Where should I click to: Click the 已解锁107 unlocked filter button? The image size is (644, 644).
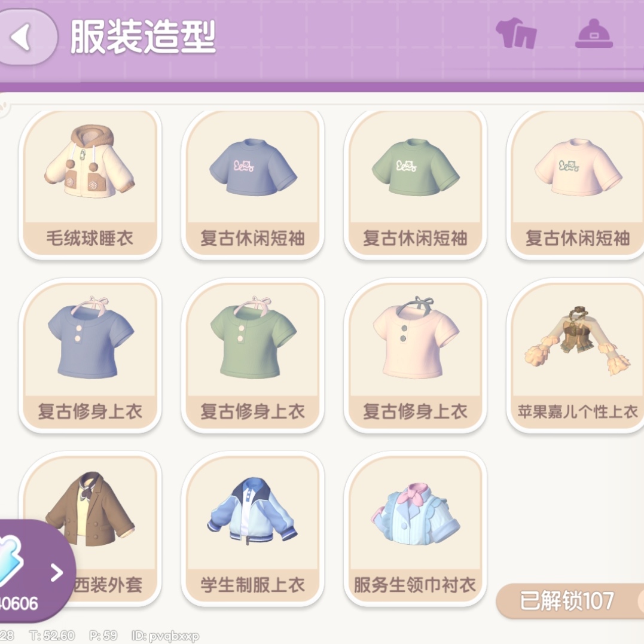(570, 601)
